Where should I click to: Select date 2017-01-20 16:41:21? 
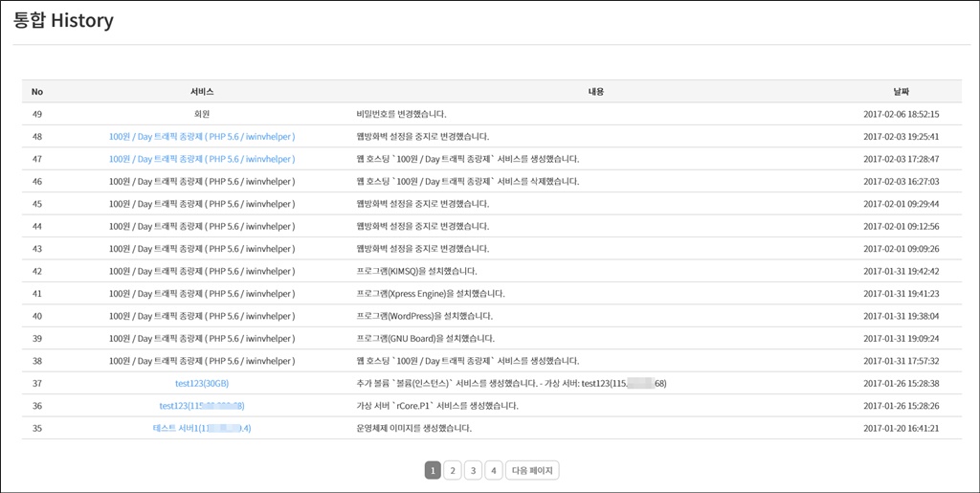click(x=902, y=428)
